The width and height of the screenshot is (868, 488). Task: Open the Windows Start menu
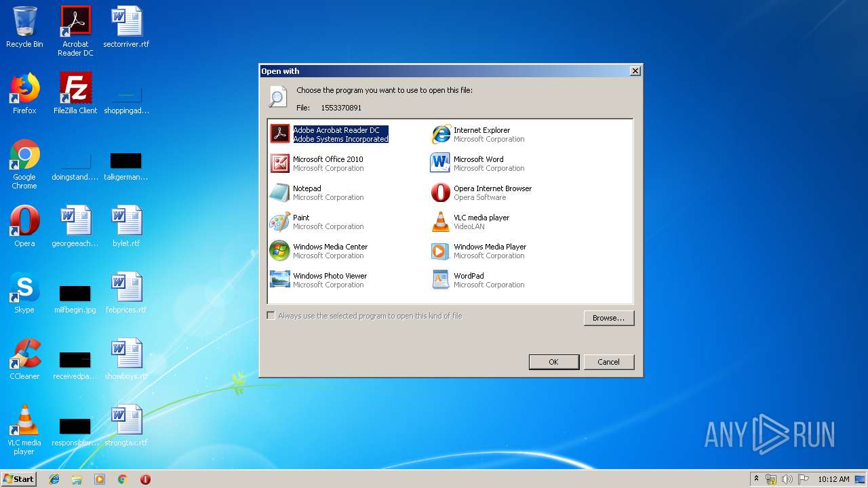(19, 479)
